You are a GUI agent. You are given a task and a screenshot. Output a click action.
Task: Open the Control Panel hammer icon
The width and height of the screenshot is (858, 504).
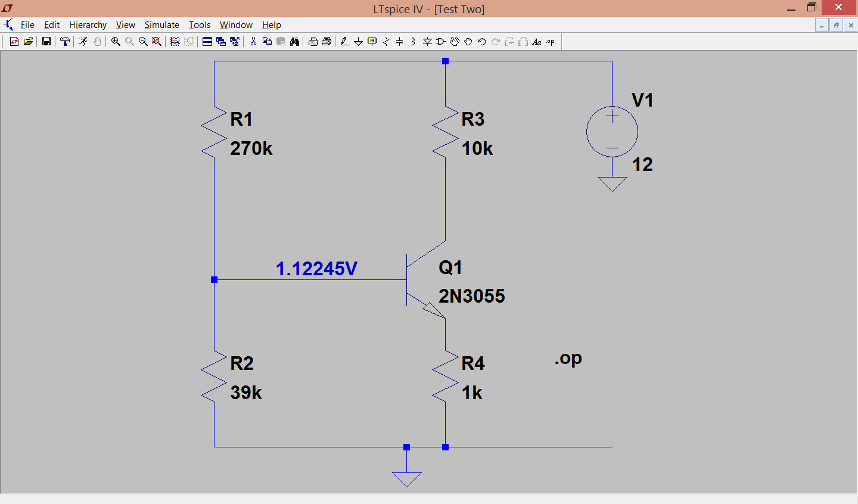click(x=64, y=41)
